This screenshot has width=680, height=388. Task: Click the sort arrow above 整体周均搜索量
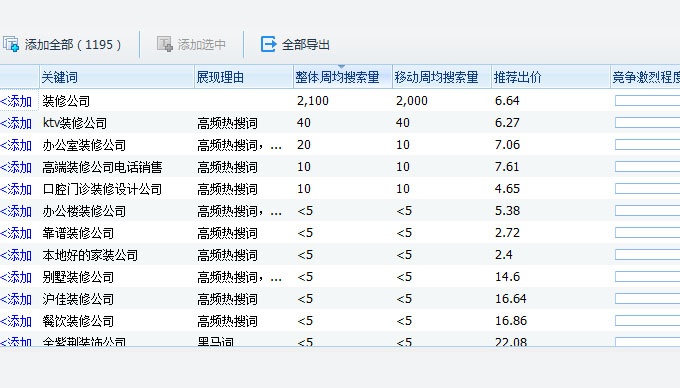click(341, 67)
